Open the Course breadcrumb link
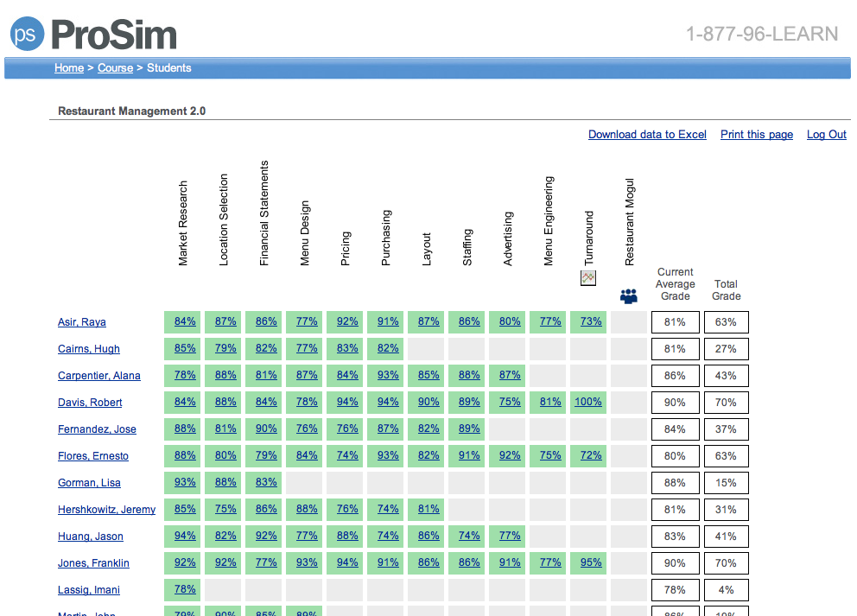The height and width of the screenshot is (616, 857). (x=115, y=67)
